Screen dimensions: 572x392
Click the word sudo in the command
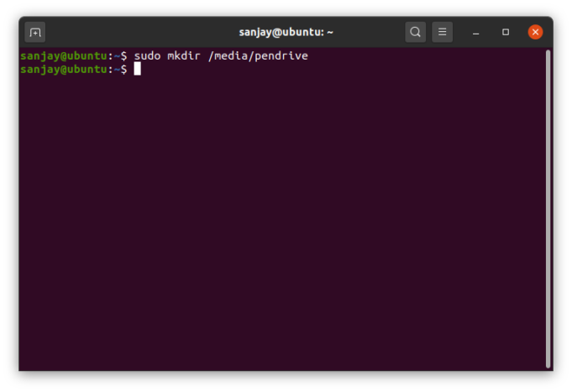(147, 55)
